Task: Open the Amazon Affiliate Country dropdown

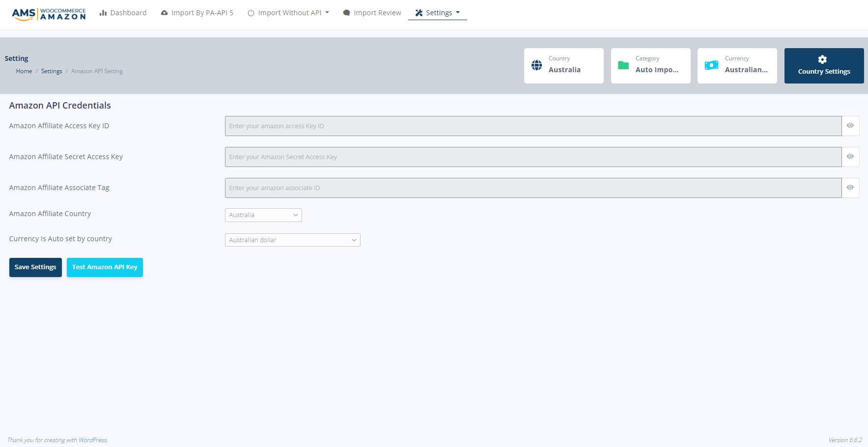Action: click(x=263, y=215)
